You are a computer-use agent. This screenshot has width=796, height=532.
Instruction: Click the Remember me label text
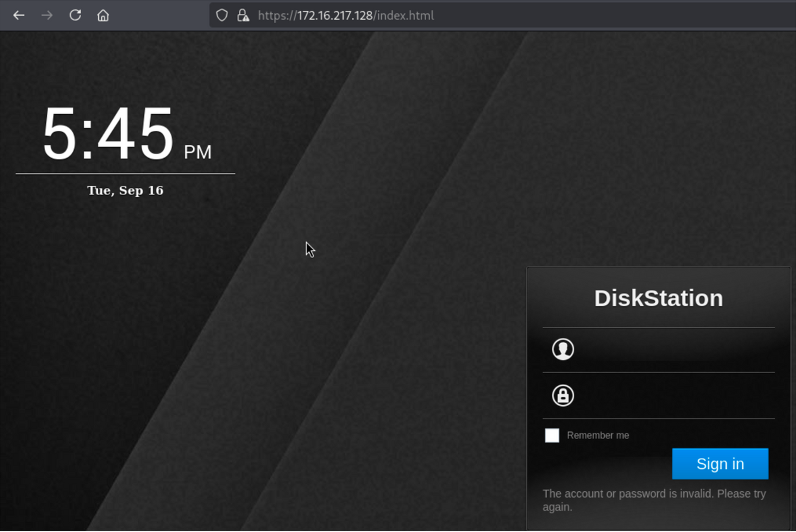[598, 435]
